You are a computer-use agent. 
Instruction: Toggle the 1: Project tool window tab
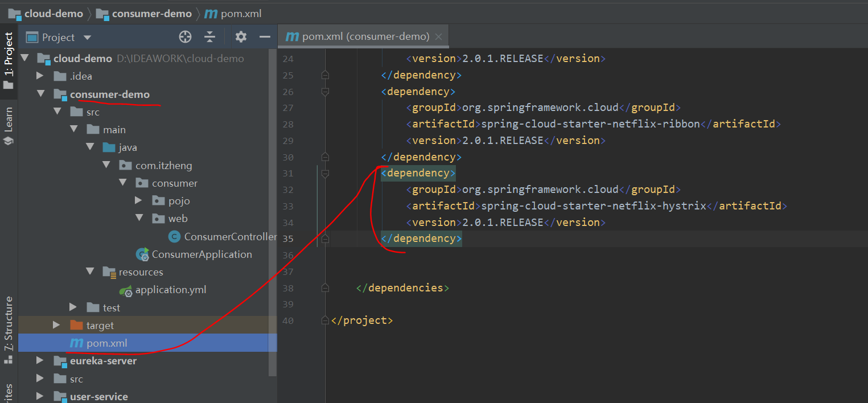(x=9, y=60)
